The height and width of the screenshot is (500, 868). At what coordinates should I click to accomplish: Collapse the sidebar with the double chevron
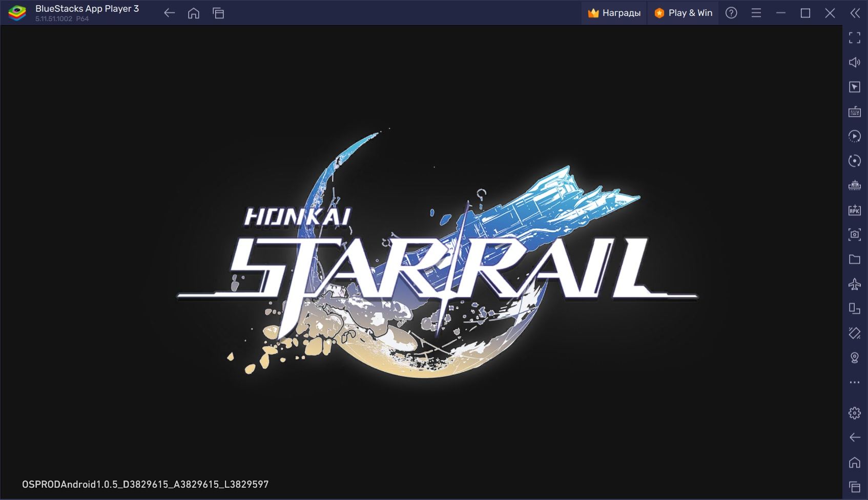point(855,13)
